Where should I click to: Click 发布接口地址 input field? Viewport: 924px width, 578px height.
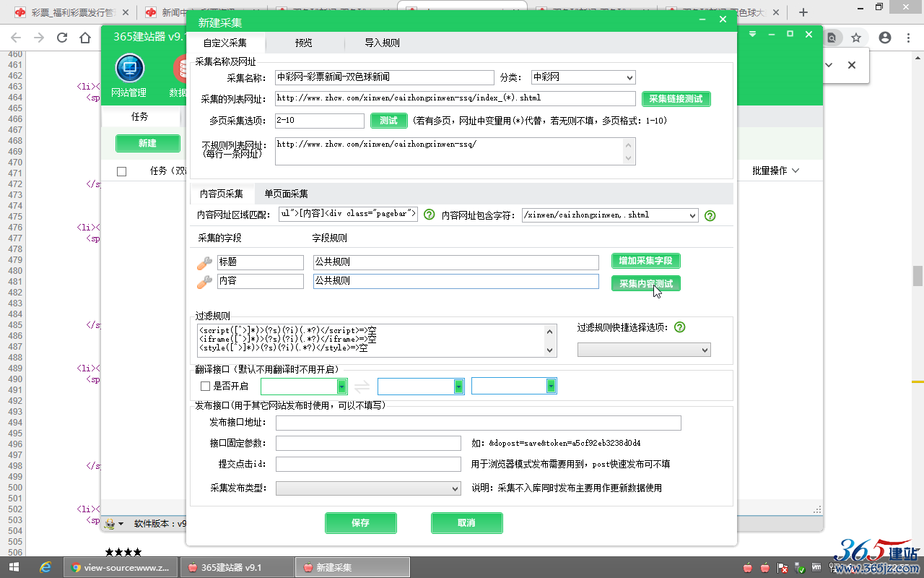[x=479, y=423]
